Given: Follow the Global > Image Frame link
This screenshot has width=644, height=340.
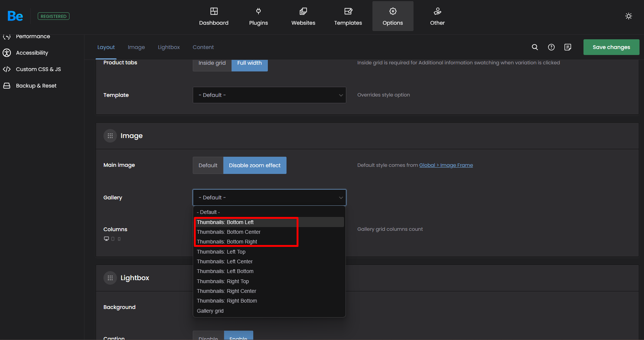Looking at the screenshot, I should tap(446, 165).
